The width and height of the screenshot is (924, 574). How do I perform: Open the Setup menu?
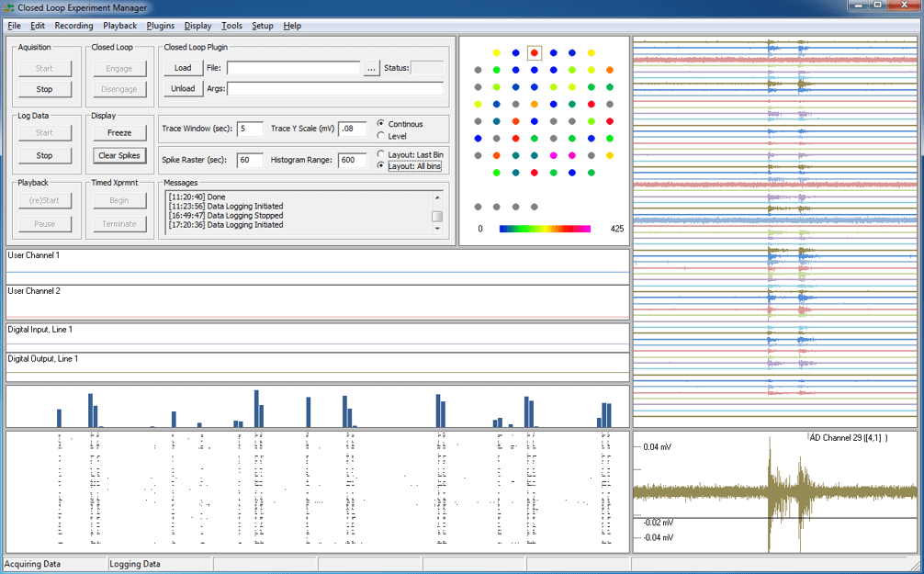point(263,26)
